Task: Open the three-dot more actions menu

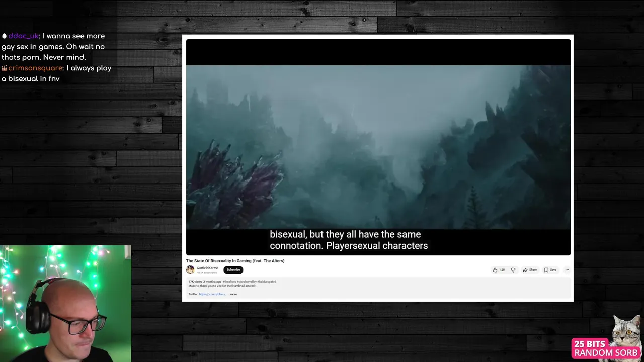Action: pos(567,270)
